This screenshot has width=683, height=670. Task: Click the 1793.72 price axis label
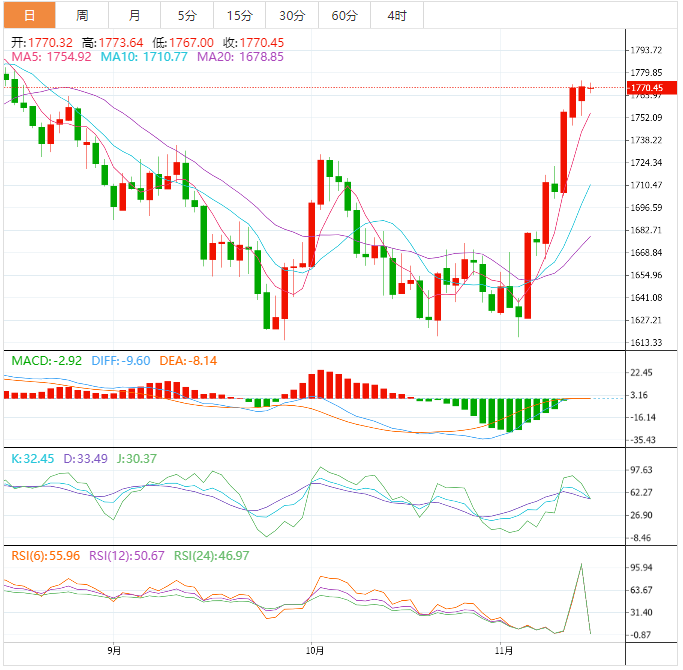pyautogui.click(x=646, y=50)
